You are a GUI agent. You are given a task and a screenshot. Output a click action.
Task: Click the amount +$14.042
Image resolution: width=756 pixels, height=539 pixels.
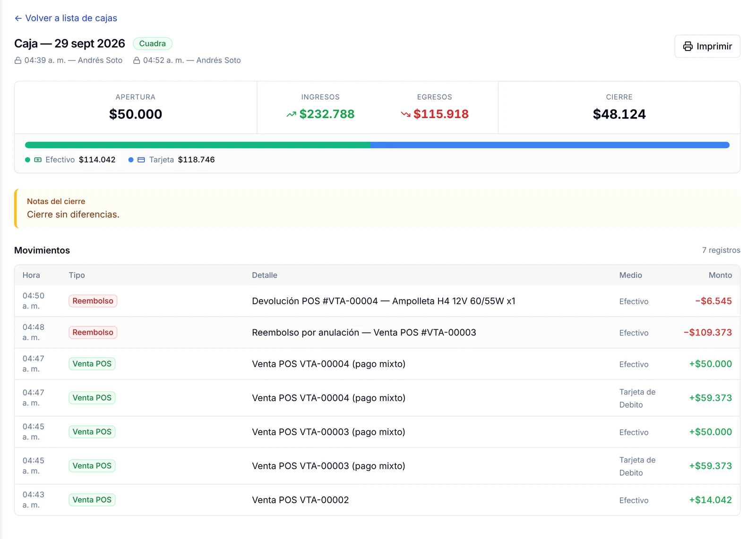pos(711,500)
